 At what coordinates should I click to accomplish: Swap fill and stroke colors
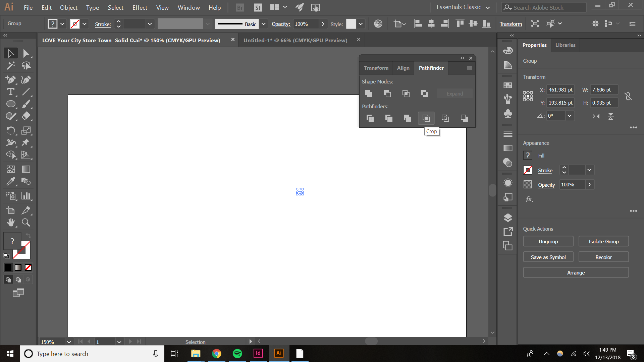(x=28, y=235)
